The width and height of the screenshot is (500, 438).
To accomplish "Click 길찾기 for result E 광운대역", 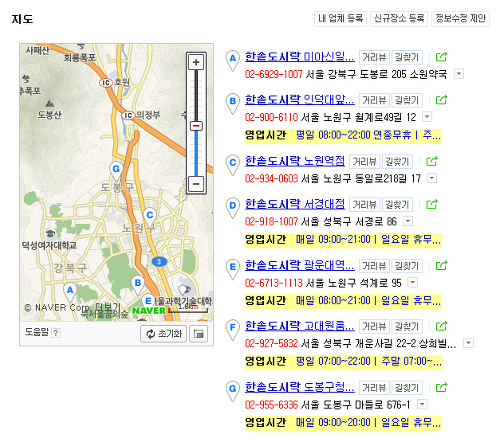I will pyautogui.click(x=407, y=266).
